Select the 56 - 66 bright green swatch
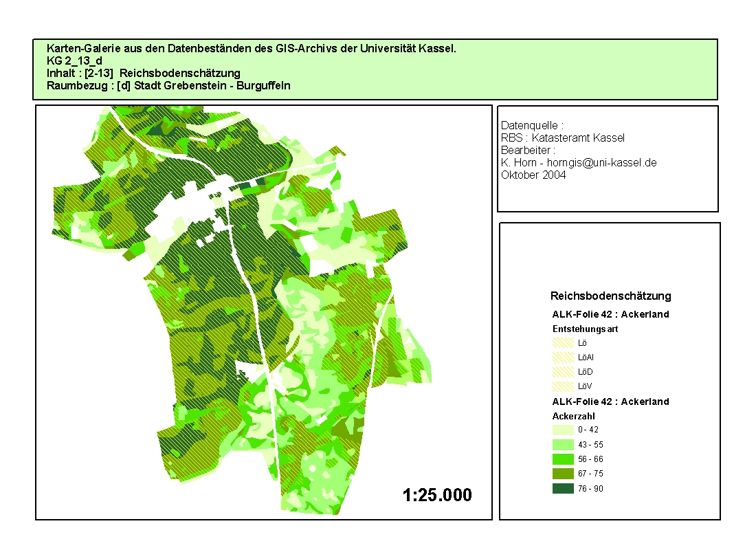Viewport: 756px width, 550px height. pyautogui.click(x=563, y=459)
